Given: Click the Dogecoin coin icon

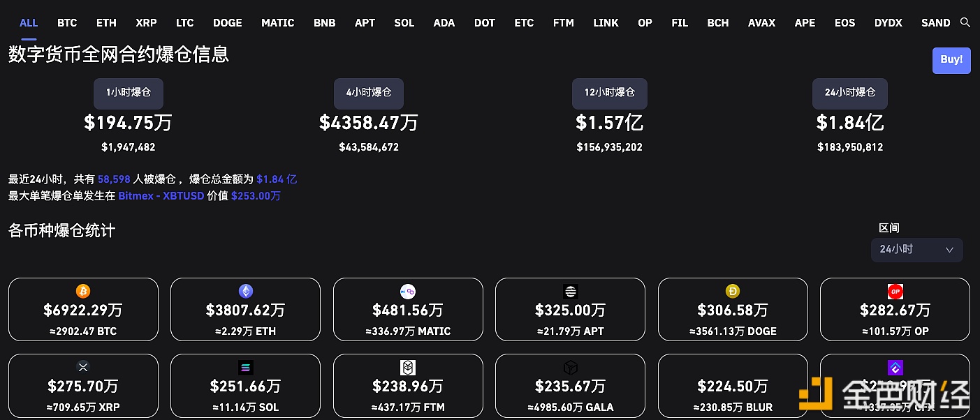Looking at the screenshot, I should click(x=733, y=291).
